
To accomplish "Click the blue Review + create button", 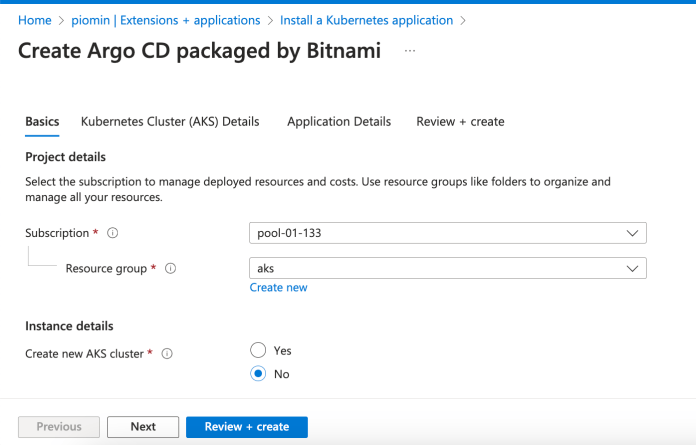I will 247,427.
